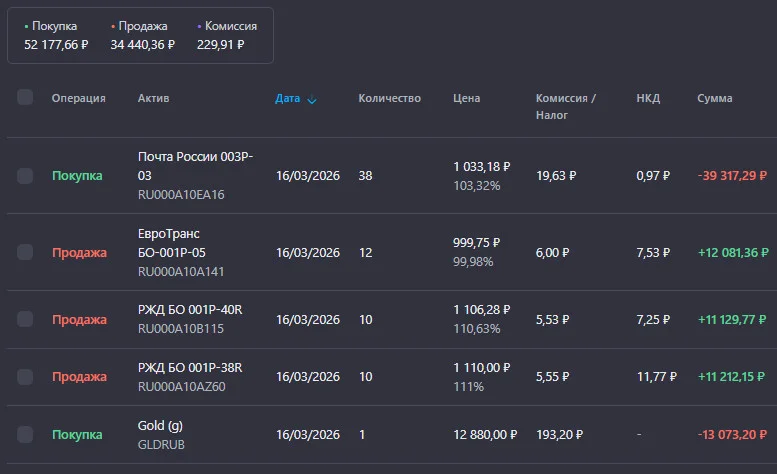Select the ЕвроТранс БО-001P-05 row checkbox
Viewport: 777px width, 474px height.
[25, 252]
